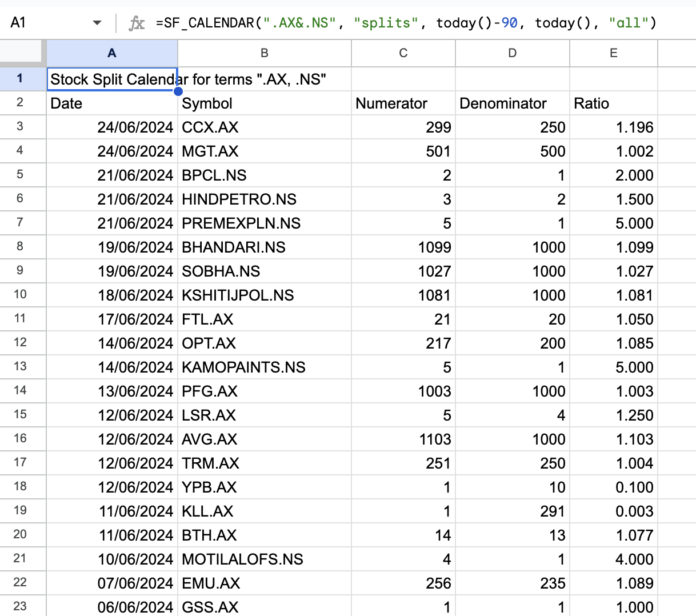Click the KAMOPAINTS.NS symbol cell
The image size is (696, 616).
[x=265, y=367]
